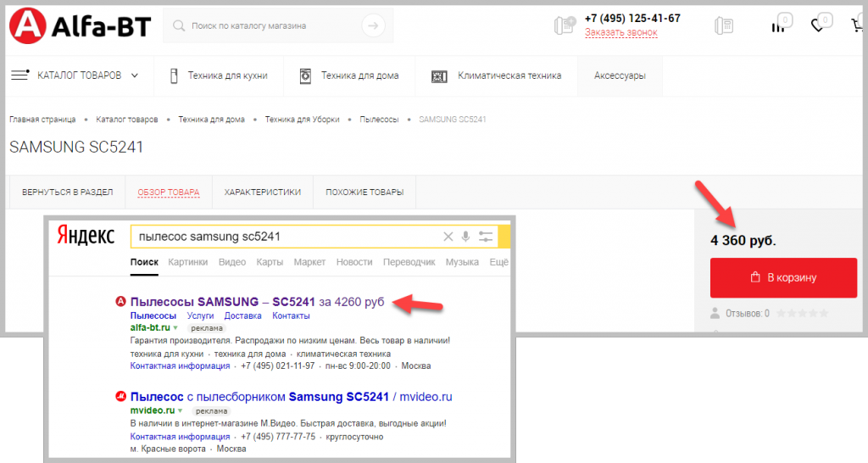Click the phone icon beside the phone number

pos(564,25)
